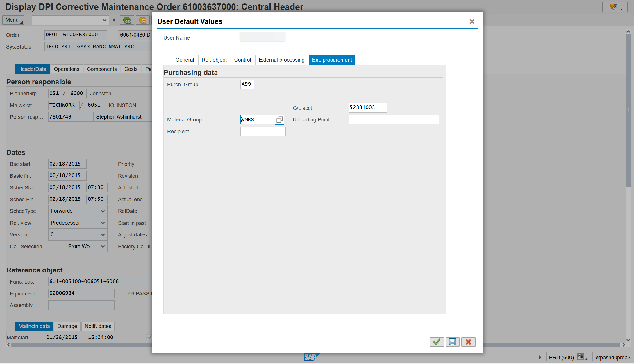Screen dimensions: 634x364
Task: Open value help for Material Group
Action: coord(280,120)
